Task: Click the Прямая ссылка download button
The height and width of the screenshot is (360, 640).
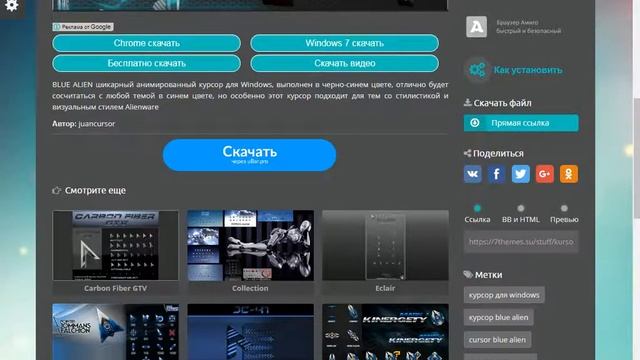Action: tap(521, 123)
